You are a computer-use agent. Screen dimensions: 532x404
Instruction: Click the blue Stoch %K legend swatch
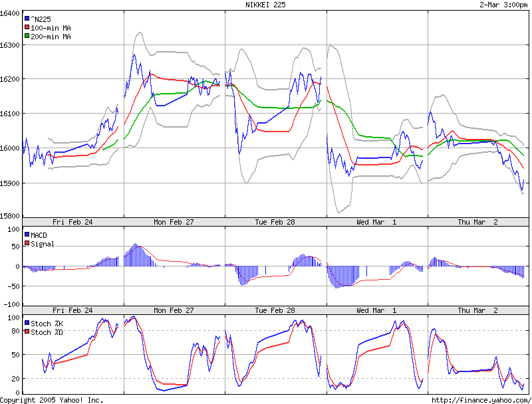(x=27, y=323)
